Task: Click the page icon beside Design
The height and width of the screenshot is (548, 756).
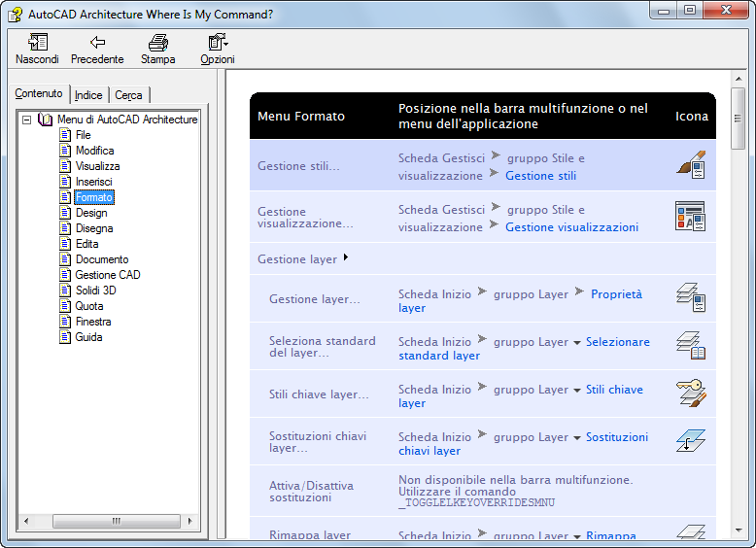Action: click(x=65, y=213)
